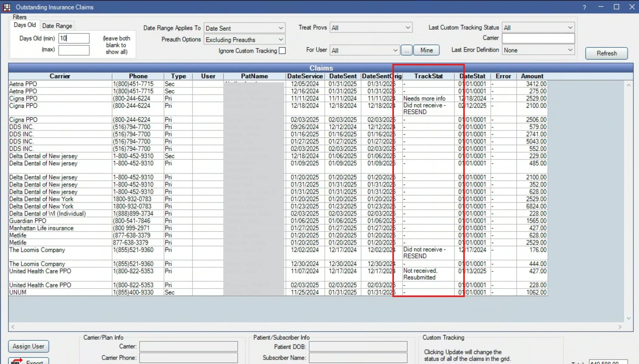Click the Subscriber Name field
Viewport: 639px width, 364px height.
(x=358, y=358)
